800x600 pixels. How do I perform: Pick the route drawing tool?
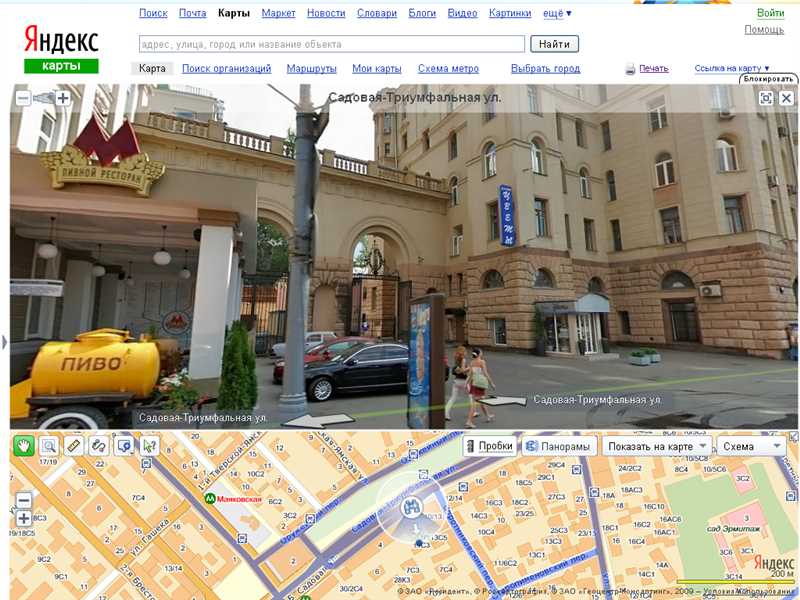coord(99,446)
